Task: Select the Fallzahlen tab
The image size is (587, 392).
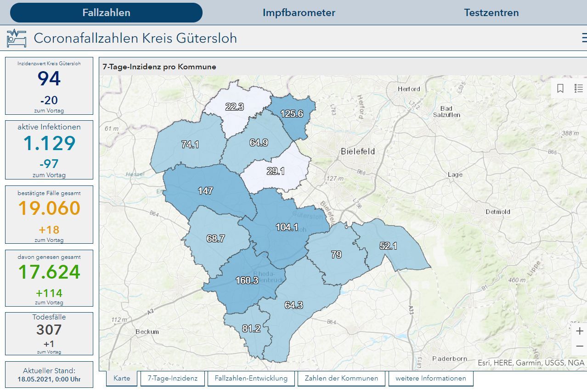Action: click(106, 12)
